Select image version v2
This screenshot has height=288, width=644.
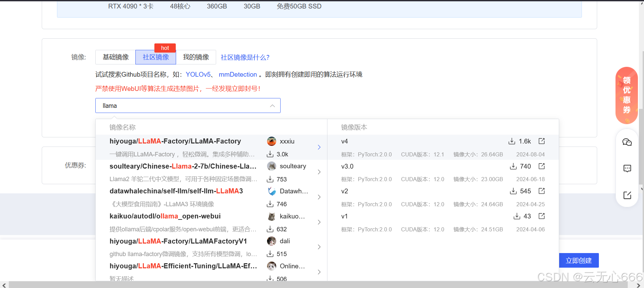[443, 197]
